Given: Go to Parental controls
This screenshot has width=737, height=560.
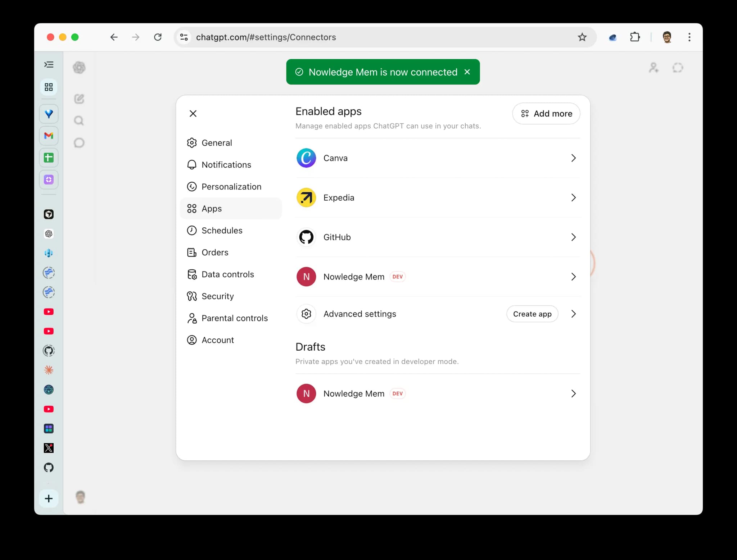Looking at the screenshot, I should 231,318.
